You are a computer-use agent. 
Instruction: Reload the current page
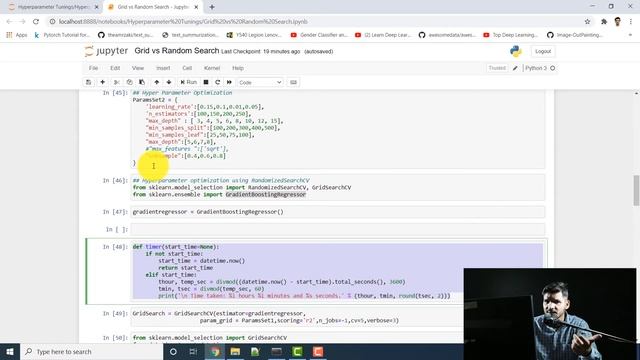pos(36,22)
